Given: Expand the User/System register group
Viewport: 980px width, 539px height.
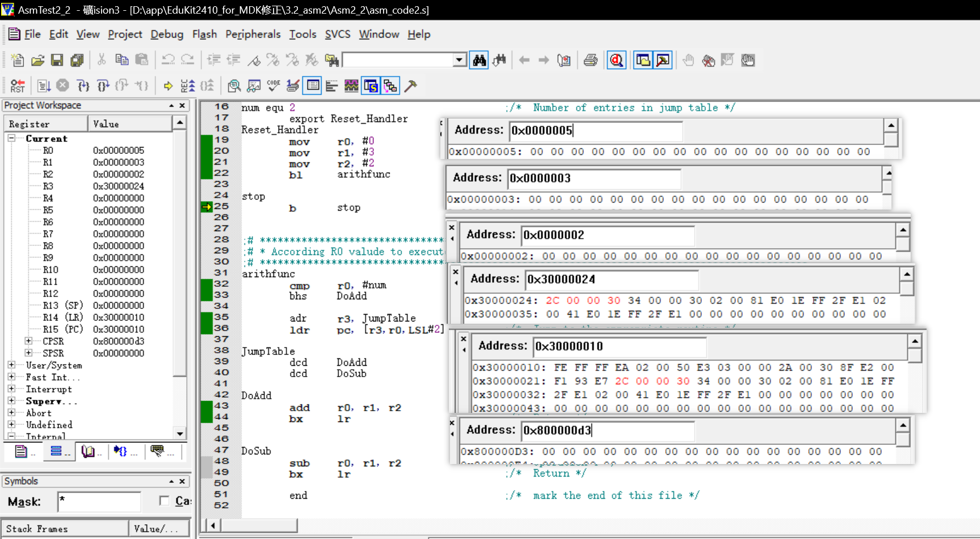Looking at the screenshot, I should 11,365.
